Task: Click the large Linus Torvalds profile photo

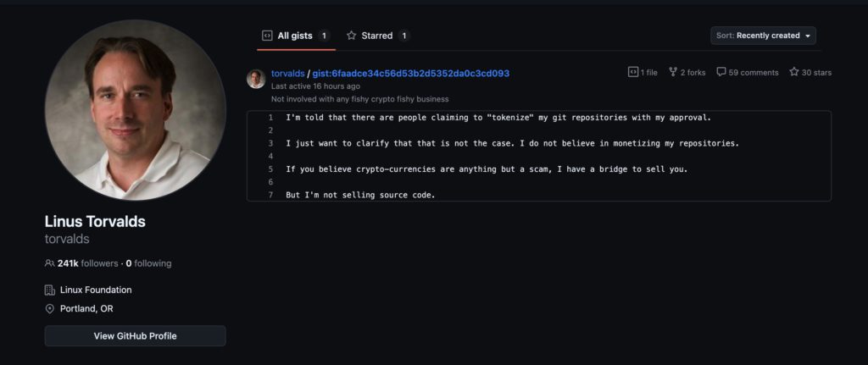Action: pos(135,110)
